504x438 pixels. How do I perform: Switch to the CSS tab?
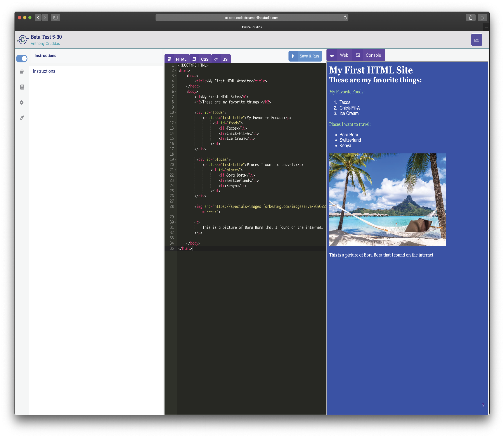pos(204,59)
